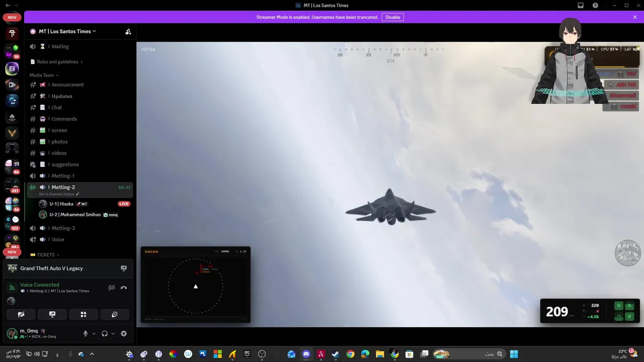Open the Updates channel
The width and height of the screenshot is (644, 362).
pos(80,96)
